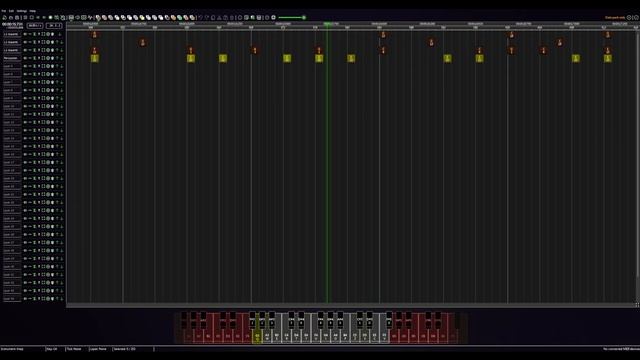The height and width of the screenshot is (360, 640).
Task: Add a layer below Layer 5
Action: point(48,66)
